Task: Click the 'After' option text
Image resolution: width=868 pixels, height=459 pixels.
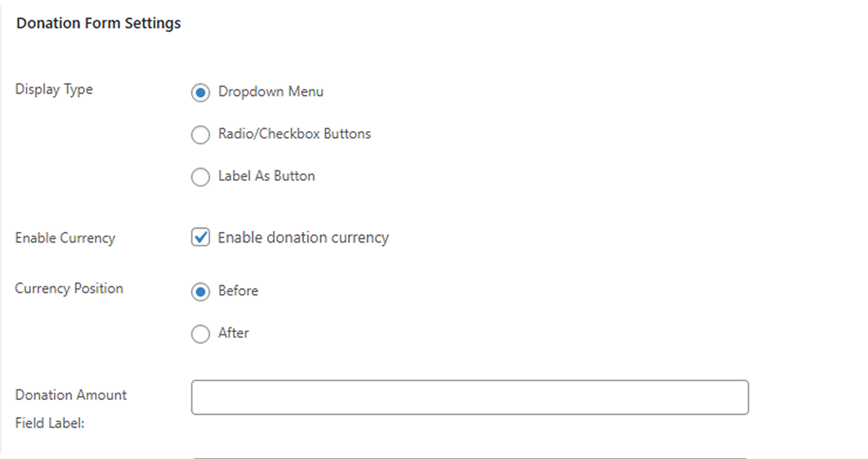Action: click(x=233, y=333)
